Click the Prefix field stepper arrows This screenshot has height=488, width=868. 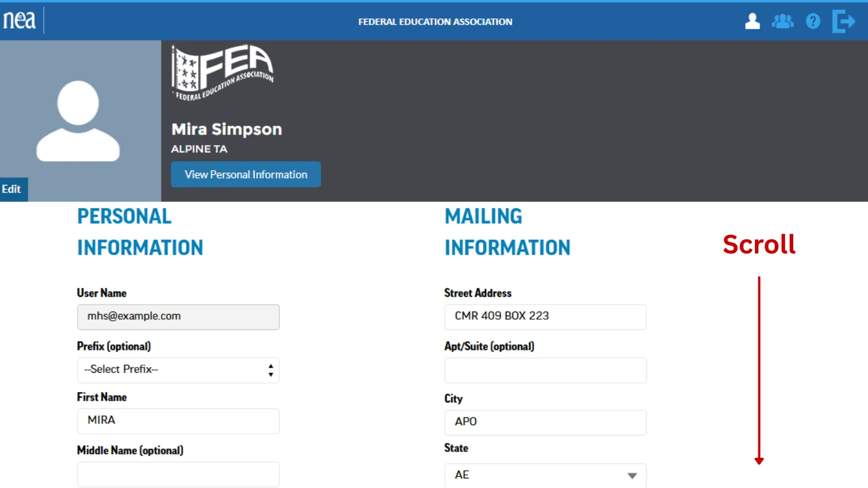(x=270, y=370)
